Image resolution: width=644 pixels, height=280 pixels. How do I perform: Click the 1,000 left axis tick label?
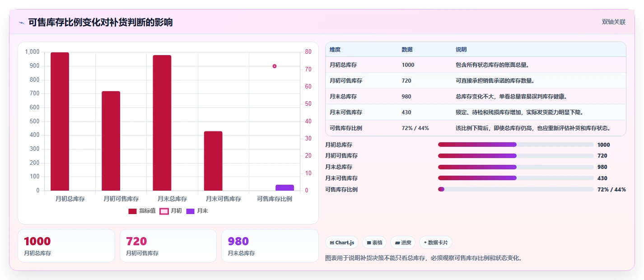[33, 52]
